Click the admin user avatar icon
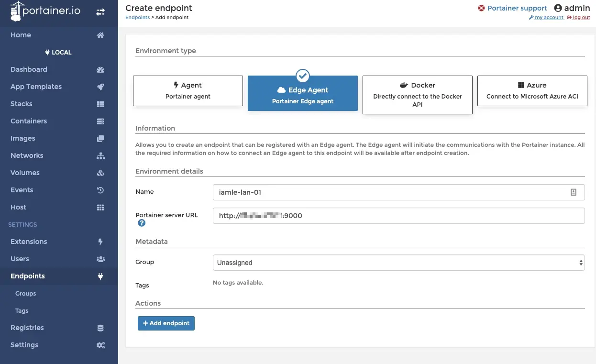 pyautogui.click(x=558, y=8)
